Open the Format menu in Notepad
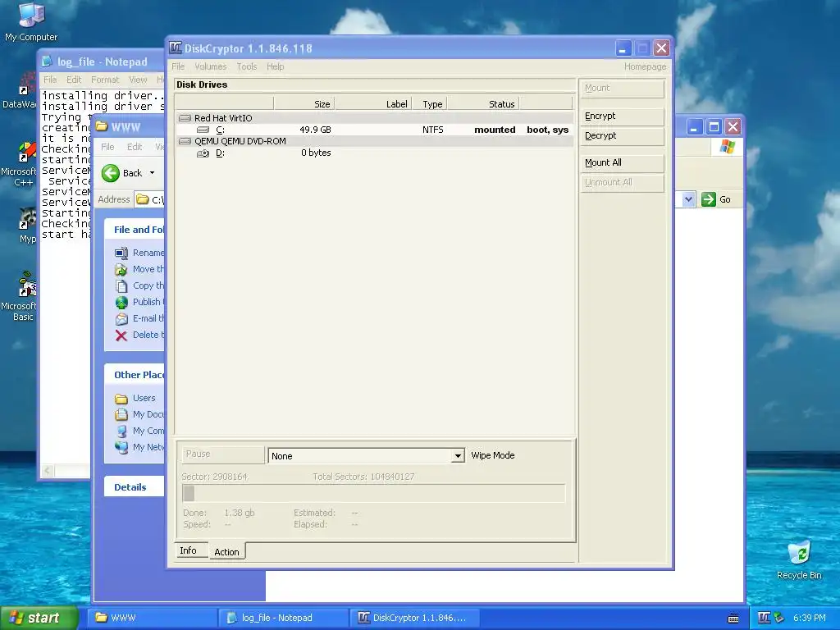 tap(105, 80)
